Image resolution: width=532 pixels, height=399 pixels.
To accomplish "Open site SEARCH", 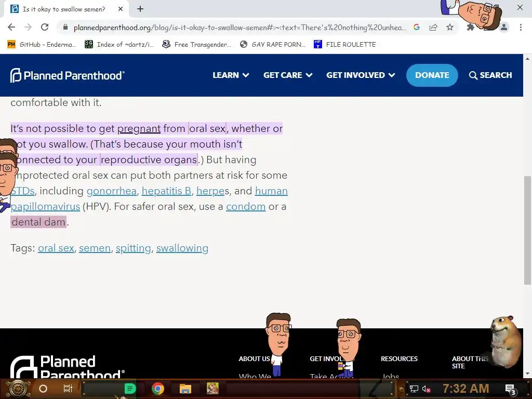I will click(x=490, y=75).
